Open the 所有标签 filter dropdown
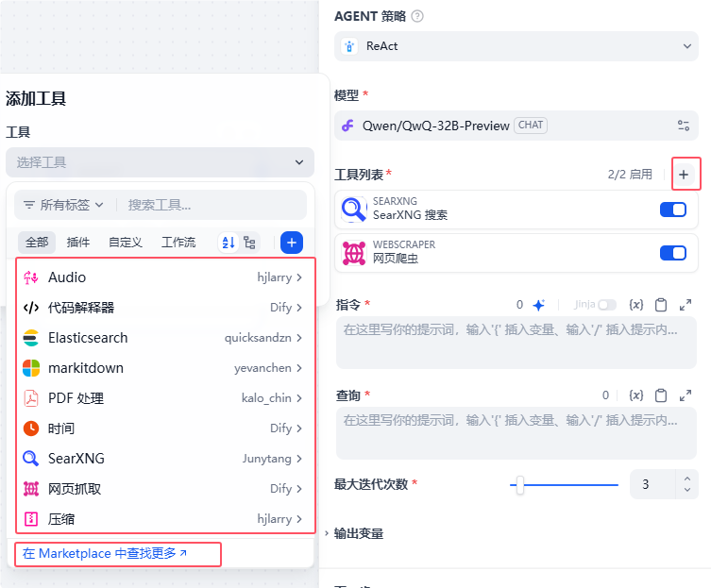The image size is (711, 588). pos(63,205)
